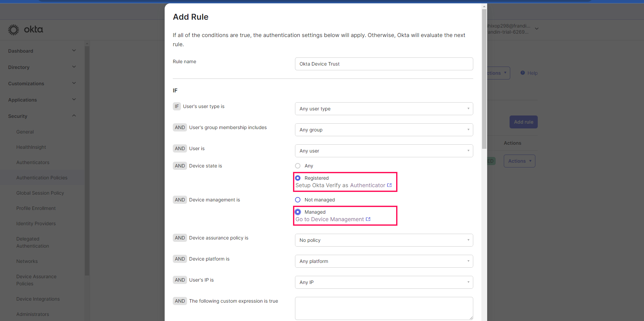Select the "Registered" device state option
Viewport: 644px width, 321px height.
298,178
